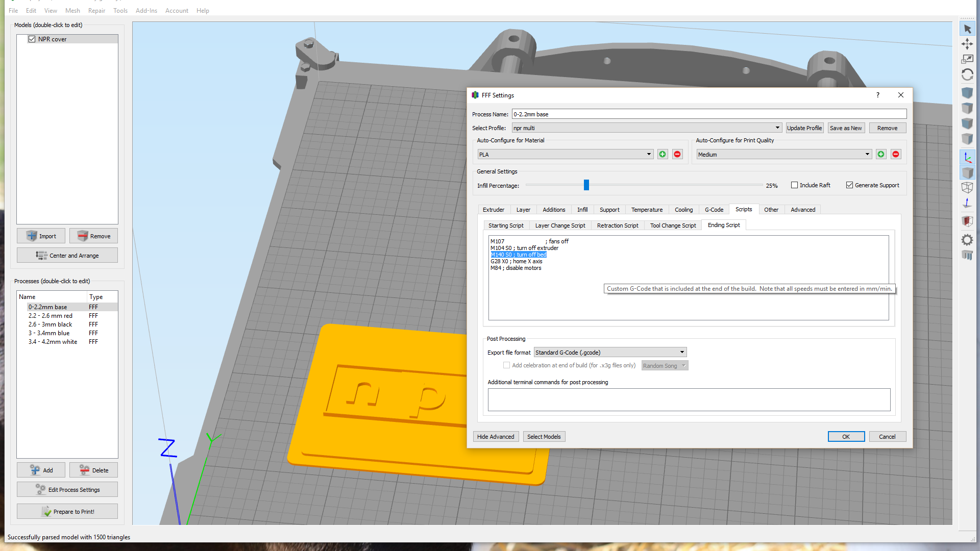Screen dimensions: 980x551
Task: Open machine settings via gear icon
Action: 967,240
